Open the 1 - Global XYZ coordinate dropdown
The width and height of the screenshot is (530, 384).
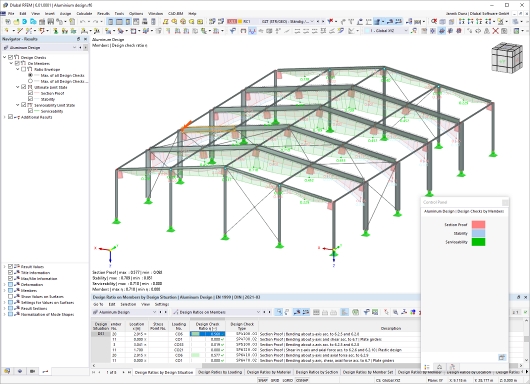(406, 31)
